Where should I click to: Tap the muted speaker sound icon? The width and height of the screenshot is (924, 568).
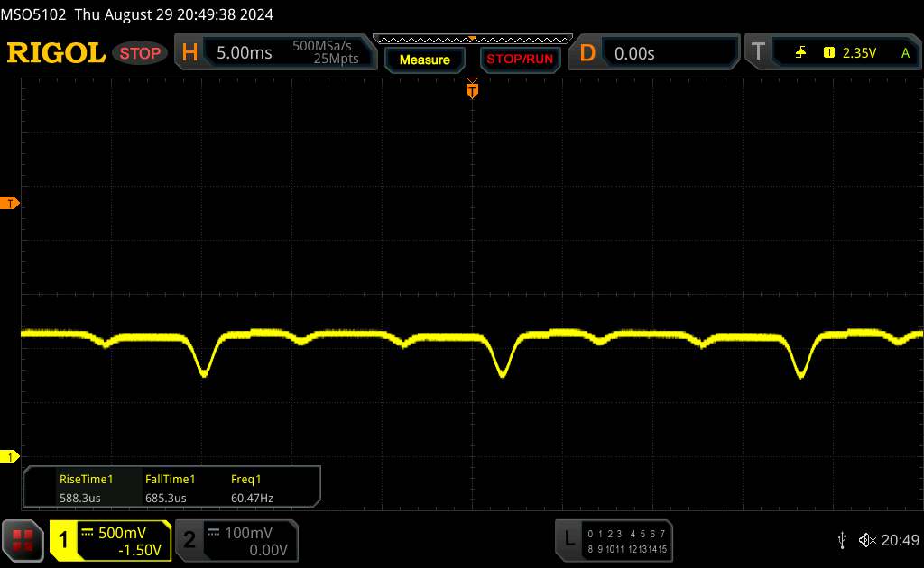[x=866, y=539]
